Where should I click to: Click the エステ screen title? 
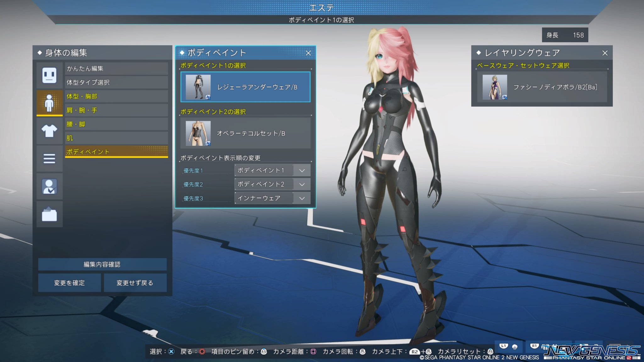[321, 8]
